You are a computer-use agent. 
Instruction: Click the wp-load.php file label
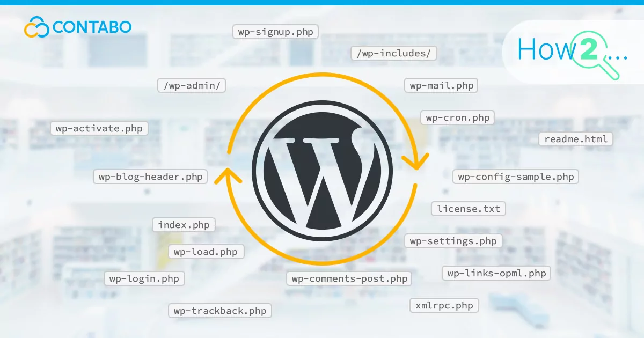206,252
